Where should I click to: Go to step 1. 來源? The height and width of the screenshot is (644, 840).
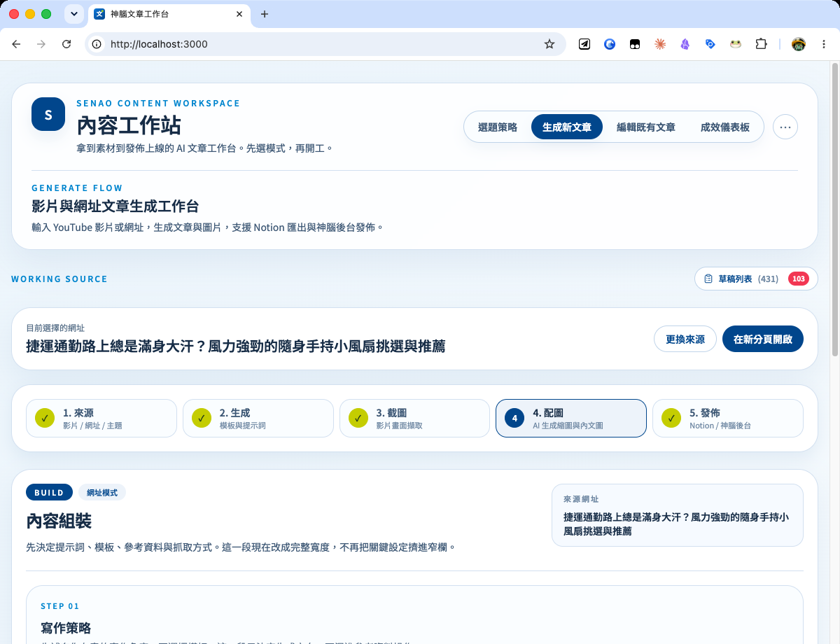101,418
